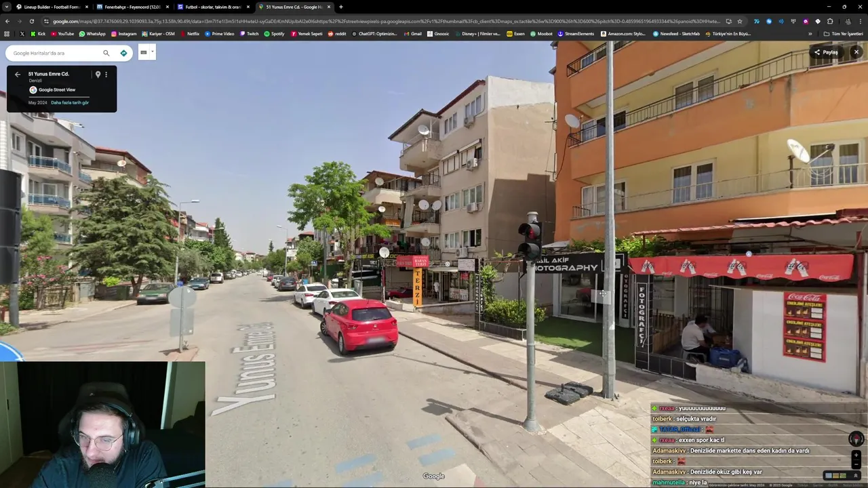
Task: Click the Google Maps search magnifier icon
Action: pos(106,53)
